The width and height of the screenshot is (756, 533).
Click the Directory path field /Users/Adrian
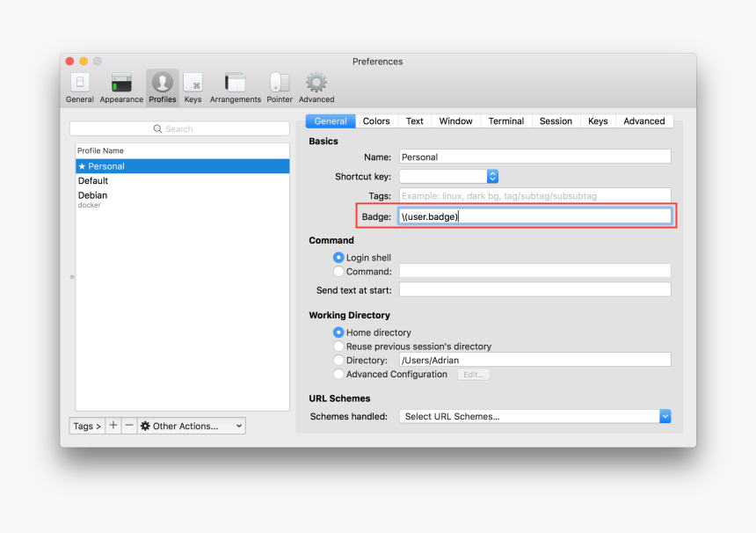click(535, 360)
